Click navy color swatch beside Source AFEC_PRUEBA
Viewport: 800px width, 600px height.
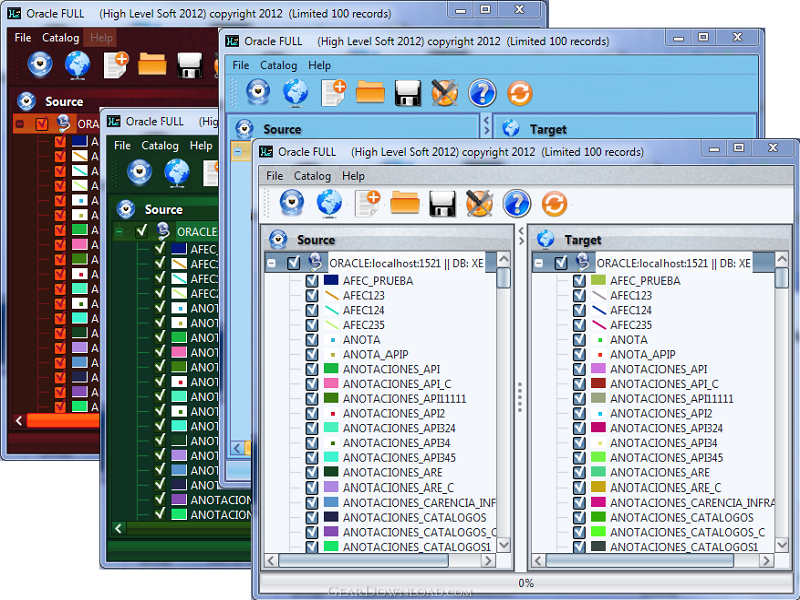(x=331, y=280)
